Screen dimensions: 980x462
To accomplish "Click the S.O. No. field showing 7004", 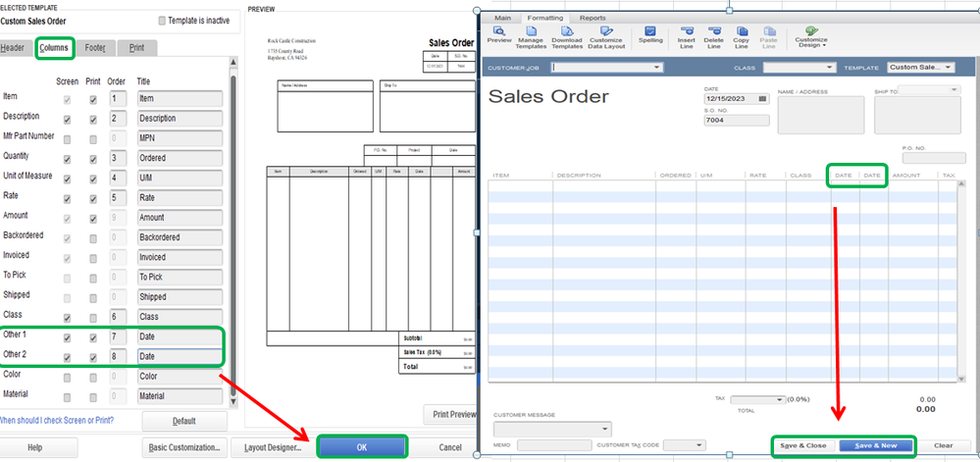I will pyautogui.click(x=737, y=120).
